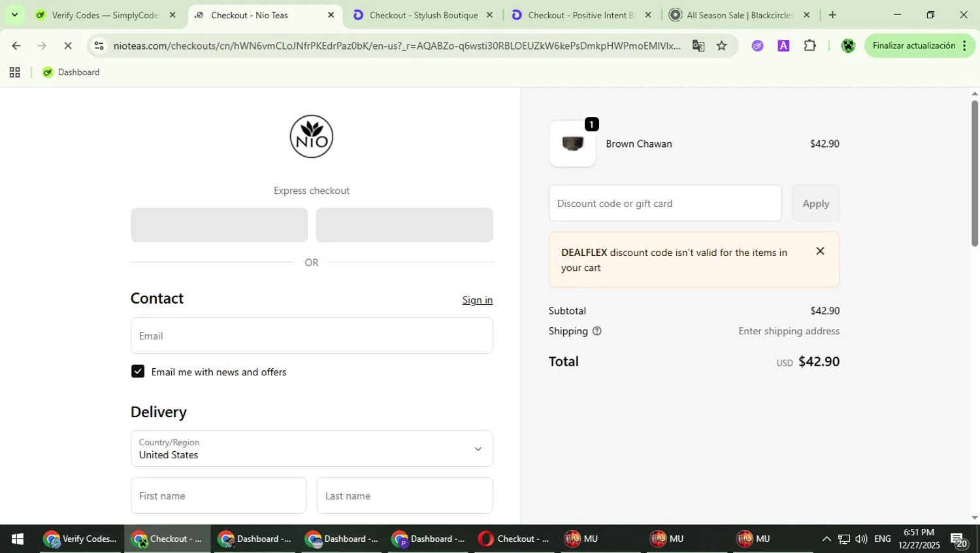The width and height of the screenshot is (980, 553).
Task: Click the second express checkout button
Action: pos(404,225)
